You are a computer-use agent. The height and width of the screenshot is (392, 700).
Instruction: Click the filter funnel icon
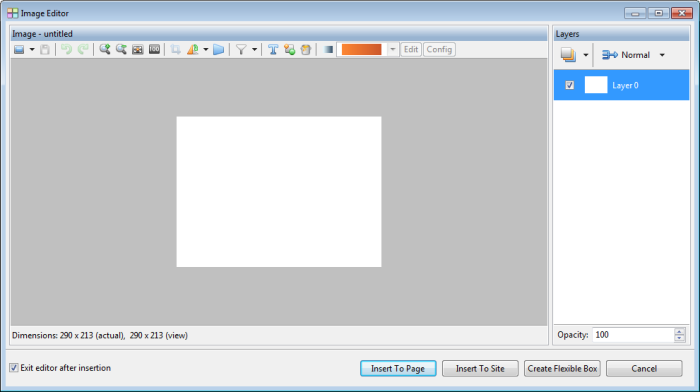(x=241, y=50)
